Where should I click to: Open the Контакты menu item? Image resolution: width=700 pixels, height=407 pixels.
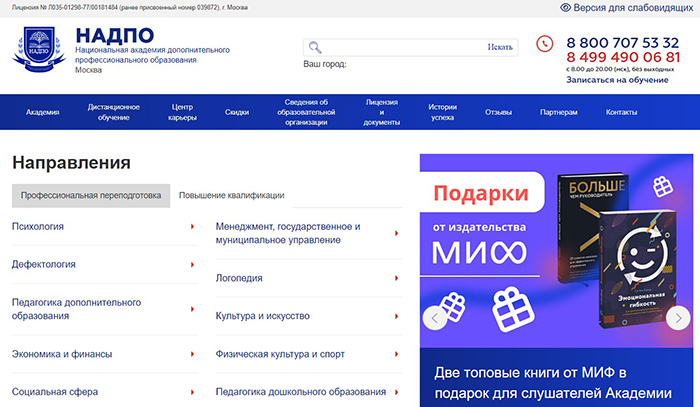tap(621, 112)
